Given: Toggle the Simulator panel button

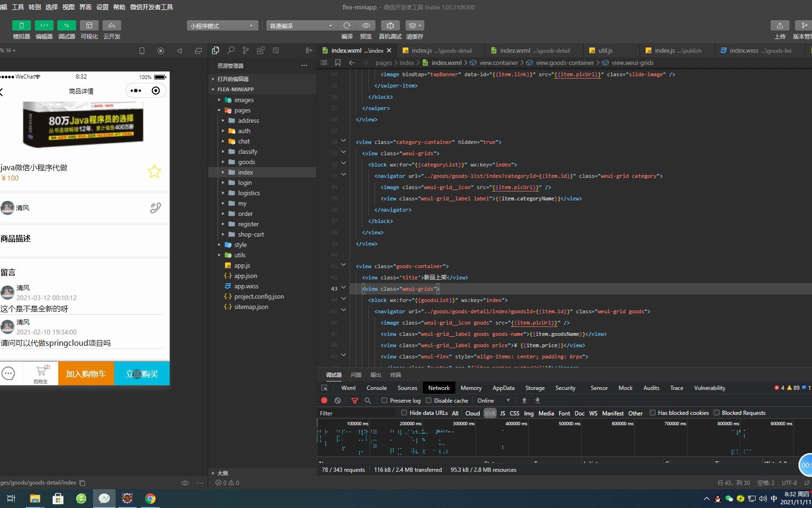Looking at the screenshot, I should click(22, 25).
